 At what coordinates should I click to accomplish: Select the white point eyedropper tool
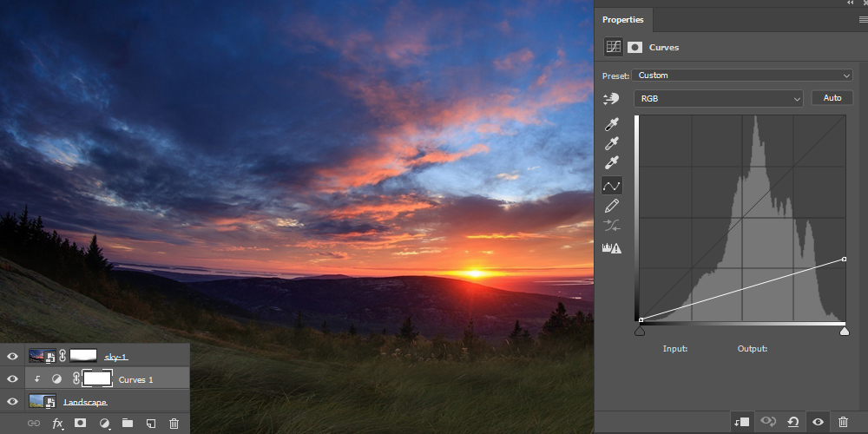[612, 163]
